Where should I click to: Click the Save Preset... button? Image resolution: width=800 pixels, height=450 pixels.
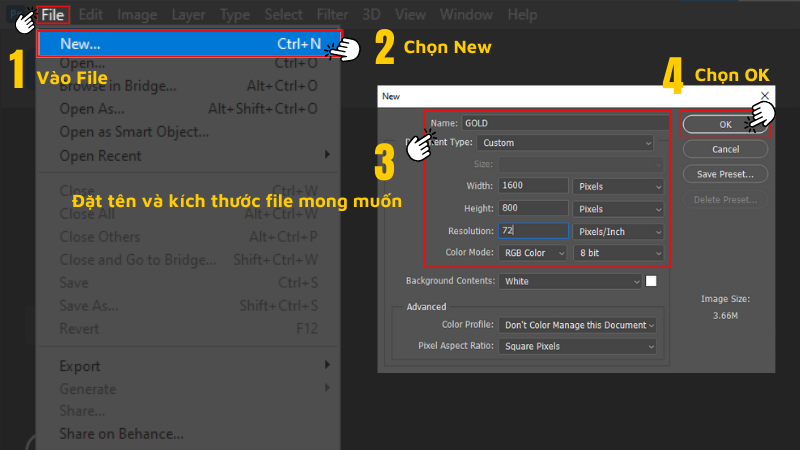[x=725, y=174]
